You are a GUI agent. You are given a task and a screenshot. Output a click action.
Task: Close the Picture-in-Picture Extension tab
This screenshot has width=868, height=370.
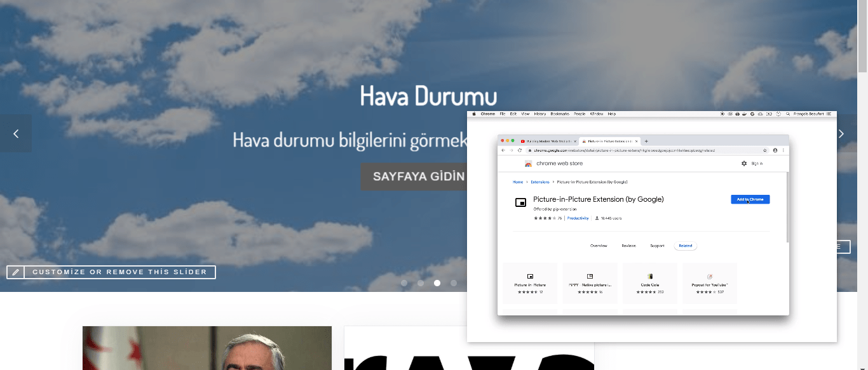pos(636,141)
